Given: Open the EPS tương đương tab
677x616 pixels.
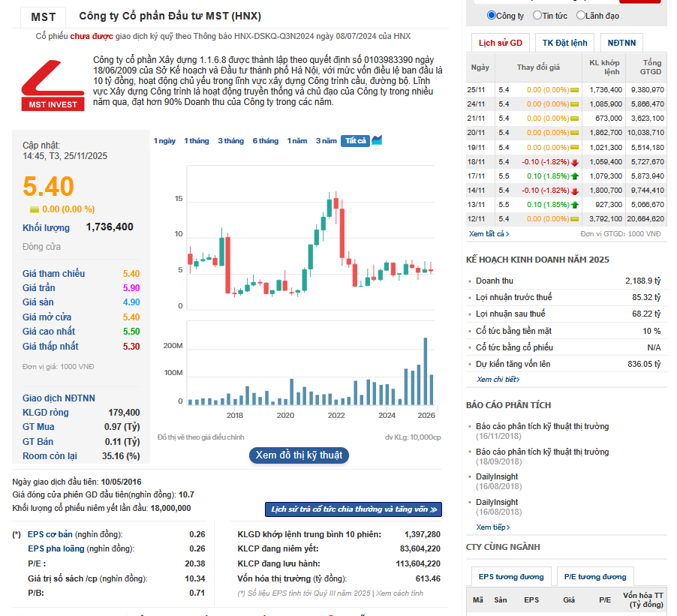Looking at the screenshot, I should tap(511, 577).
